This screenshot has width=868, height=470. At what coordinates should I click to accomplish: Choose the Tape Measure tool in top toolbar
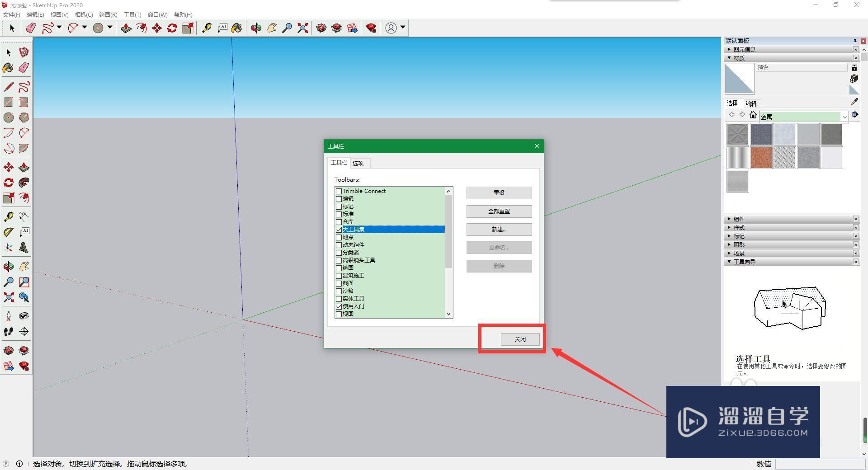click(207, 28)
